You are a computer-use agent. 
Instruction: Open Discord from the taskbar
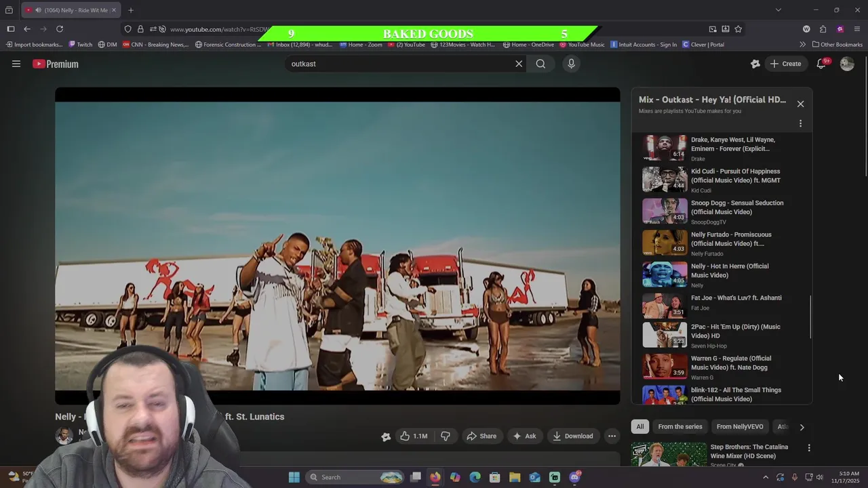pyautogui.click(x=574, y=477)
